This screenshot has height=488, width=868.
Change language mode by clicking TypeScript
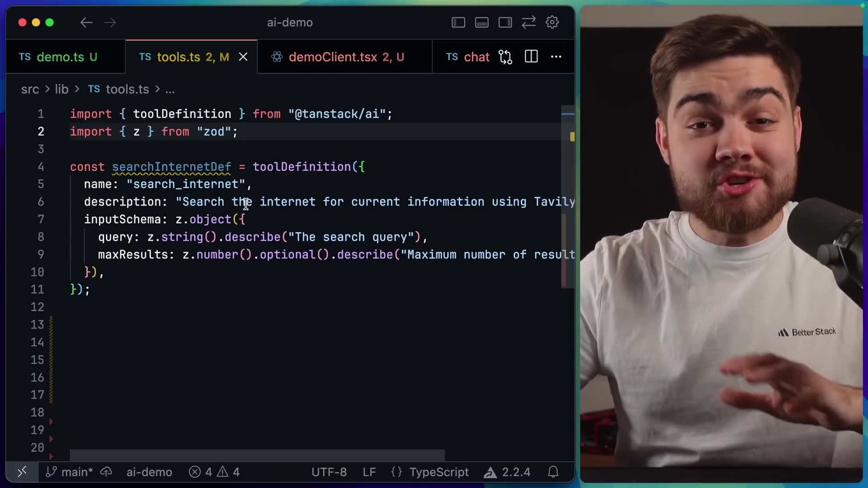pyautogui.click(x=439, y=472)
